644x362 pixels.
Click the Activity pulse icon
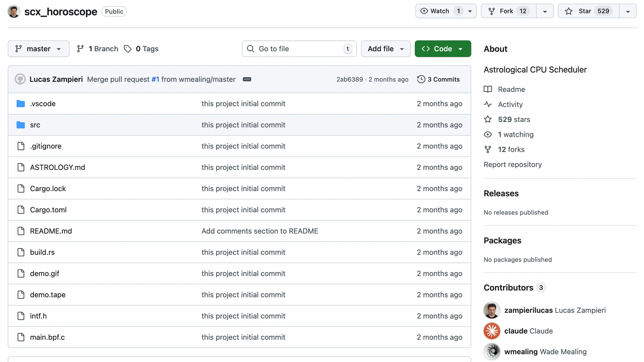[x=488, y=104]
